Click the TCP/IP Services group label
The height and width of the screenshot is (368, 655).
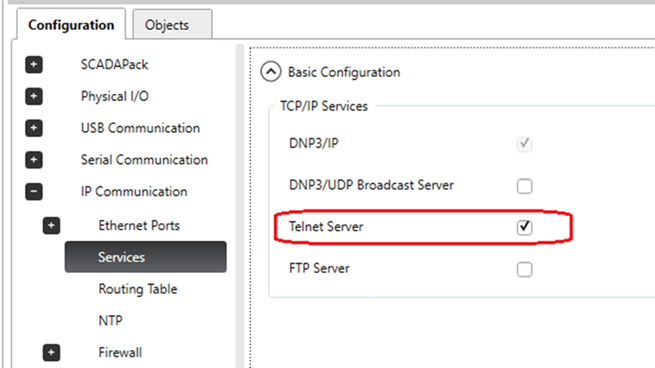(x=324, y=106)
